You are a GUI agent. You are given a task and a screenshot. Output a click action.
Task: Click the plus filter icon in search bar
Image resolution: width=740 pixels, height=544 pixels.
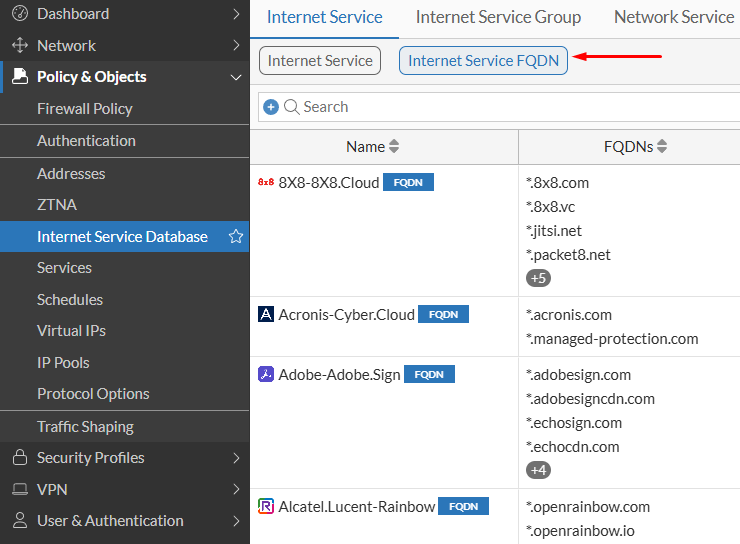click(271, 107)
